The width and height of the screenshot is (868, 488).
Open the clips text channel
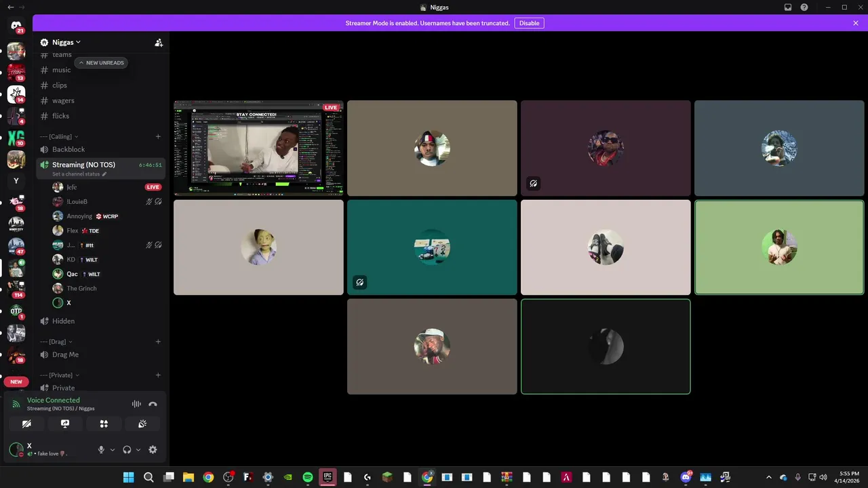pyautogui.click(x=100, y=85)
